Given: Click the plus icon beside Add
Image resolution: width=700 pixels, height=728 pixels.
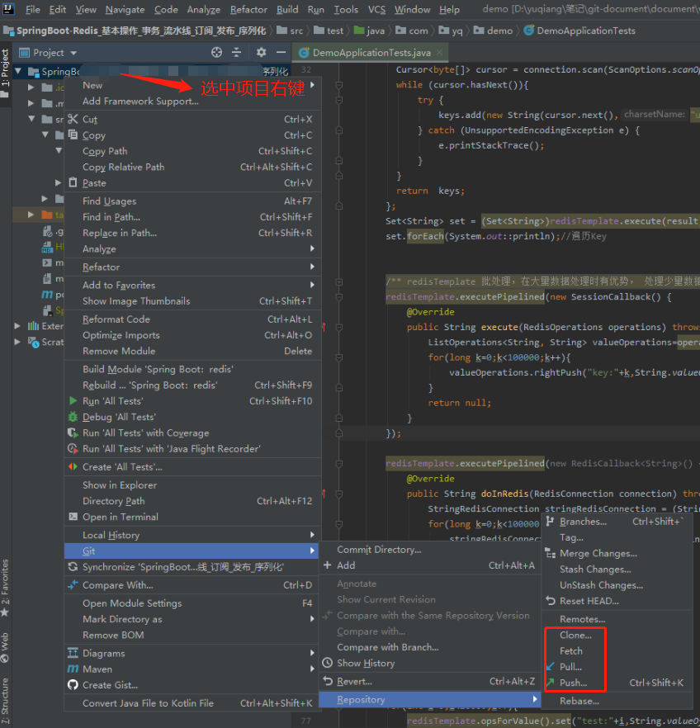Looking at the screenshot, I should (327, 565).
